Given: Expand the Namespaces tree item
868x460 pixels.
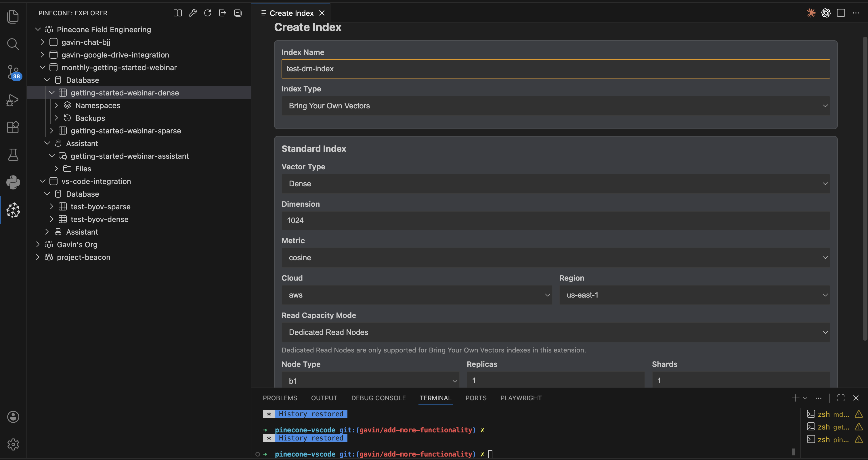Looking at the screenshot, I should coord(56,105).
